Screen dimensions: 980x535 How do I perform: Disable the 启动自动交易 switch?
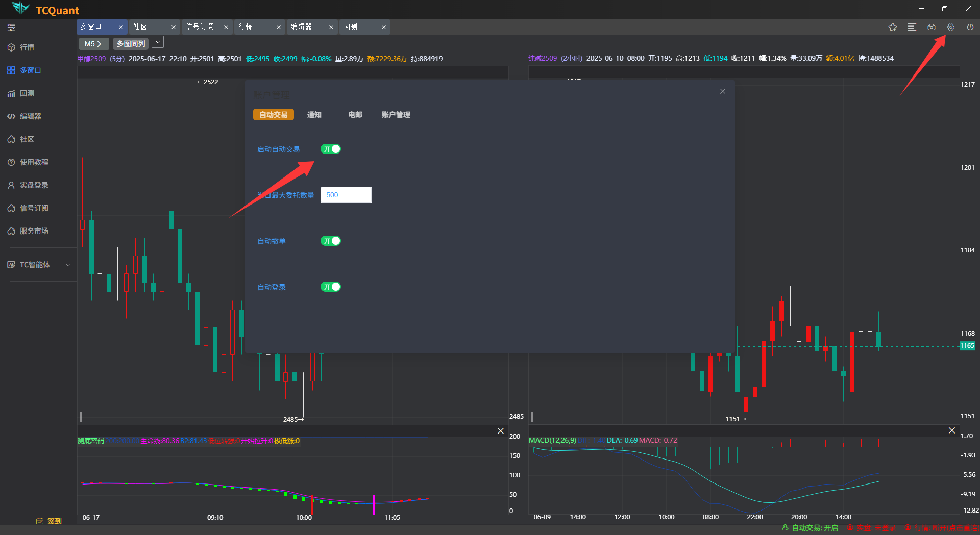[331, 149]
